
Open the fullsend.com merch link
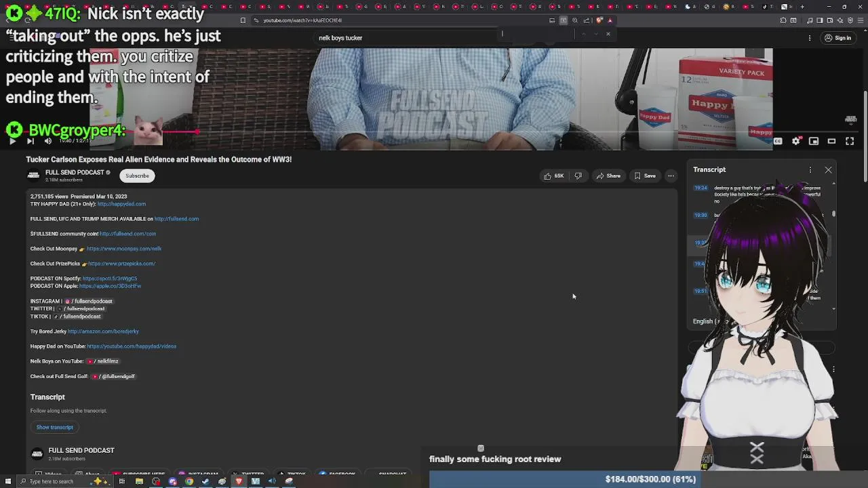pos(176,219)
